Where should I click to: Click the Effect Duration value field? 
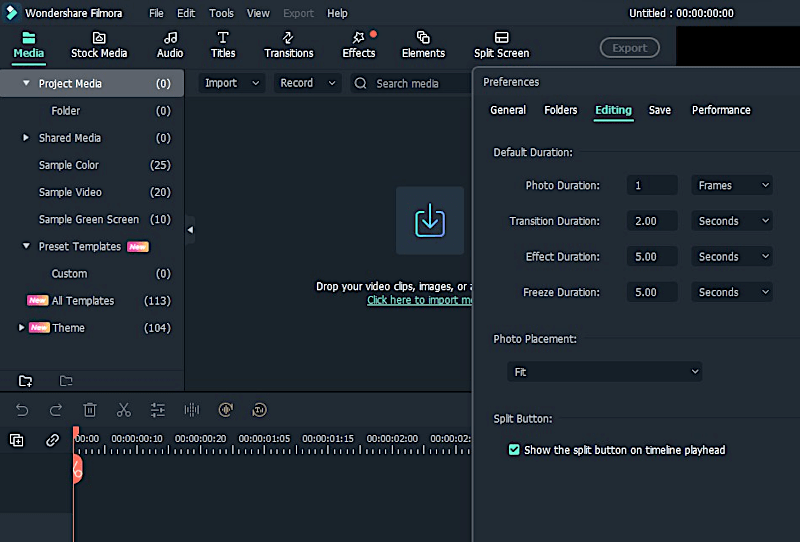point(652,257)
